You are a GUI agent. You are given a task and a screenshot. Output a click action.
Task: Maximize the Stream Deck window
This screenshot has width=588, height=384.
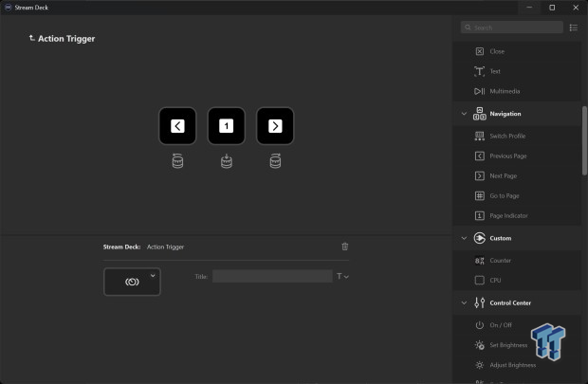[552, 8]
